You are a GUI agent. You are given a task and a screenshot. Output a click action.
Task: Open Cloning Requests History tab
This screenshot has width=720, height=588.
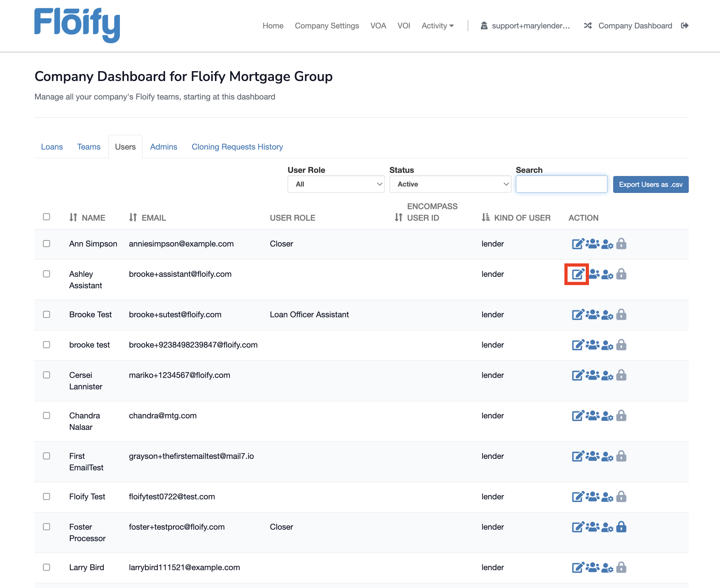(237, 147)
